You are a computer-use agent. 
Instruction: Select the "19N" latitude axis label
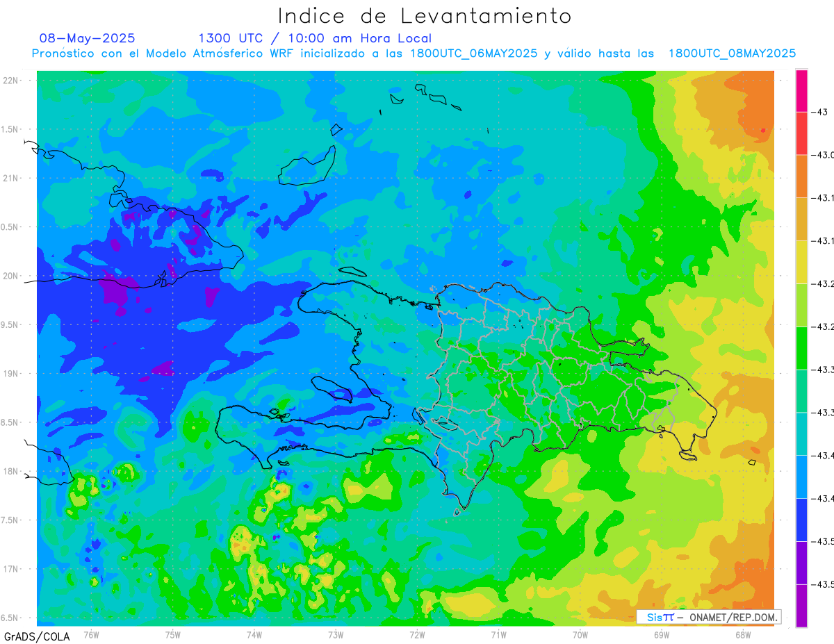11,374
